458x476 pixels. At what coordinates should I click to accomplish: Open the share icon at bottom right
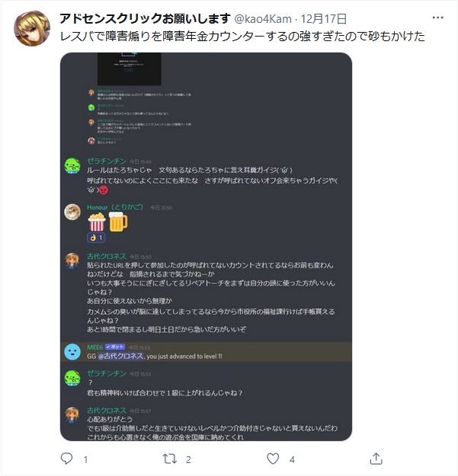(376, 458)
